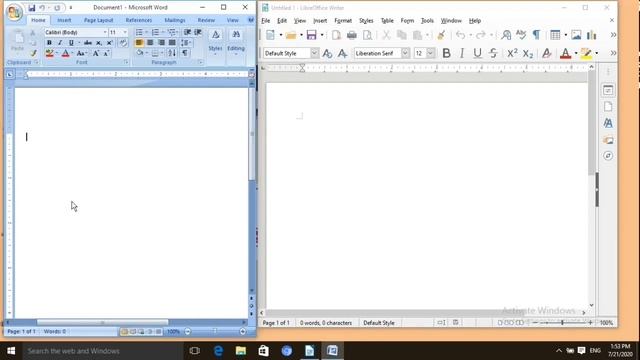The width and height of the screenshot is (640, 360).
Task: Click Increase Indent in Word's ribbon
Action: 198,32
